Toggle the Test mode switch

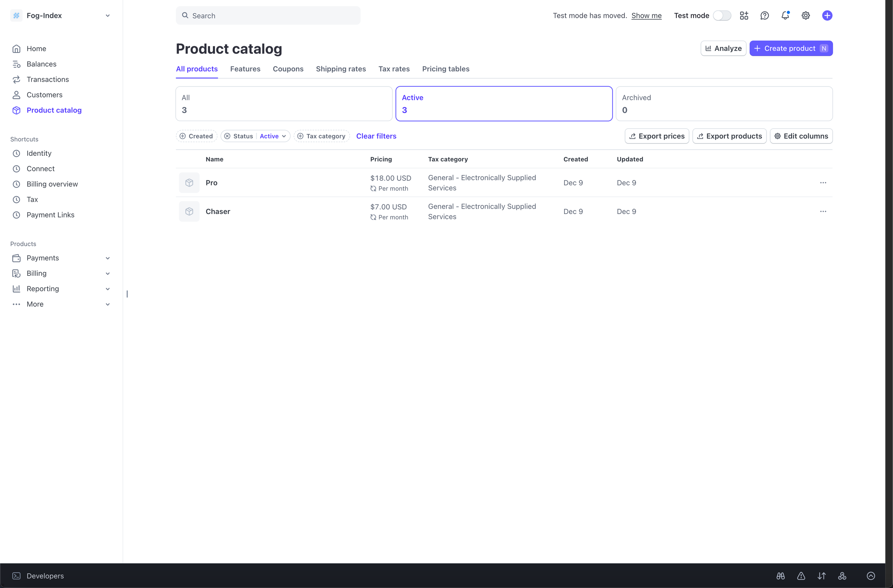click(722, 15)
